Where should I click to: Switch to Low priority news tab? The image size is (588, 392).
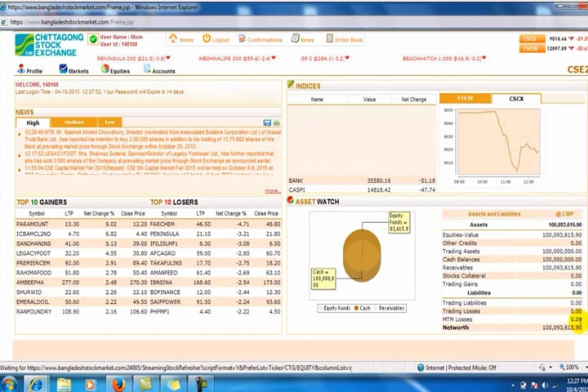point(109,122)
